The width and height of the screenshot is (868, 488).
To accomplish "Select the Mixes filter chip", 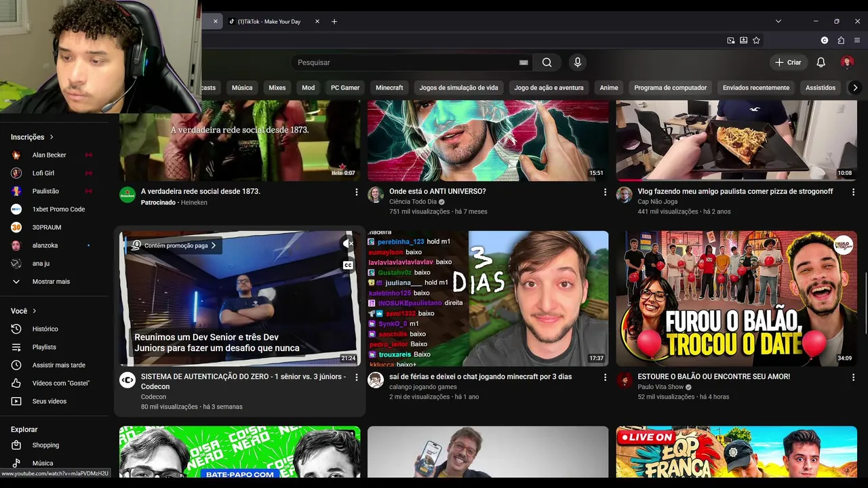I will [277, 87].
